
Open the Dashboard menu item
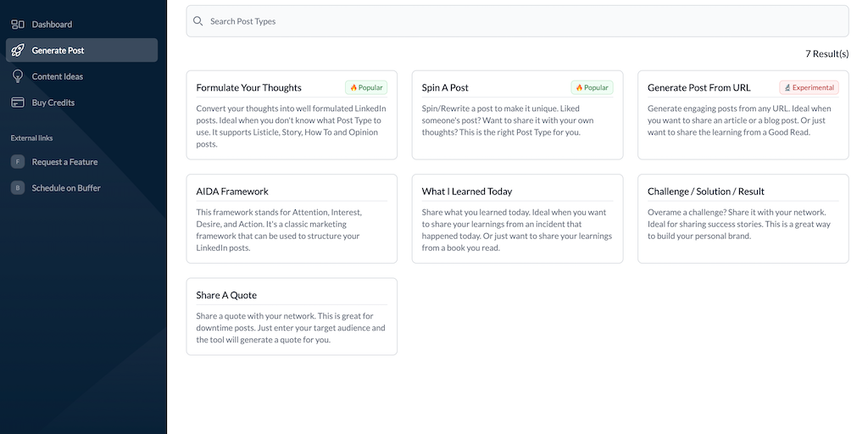click(52, 25)
